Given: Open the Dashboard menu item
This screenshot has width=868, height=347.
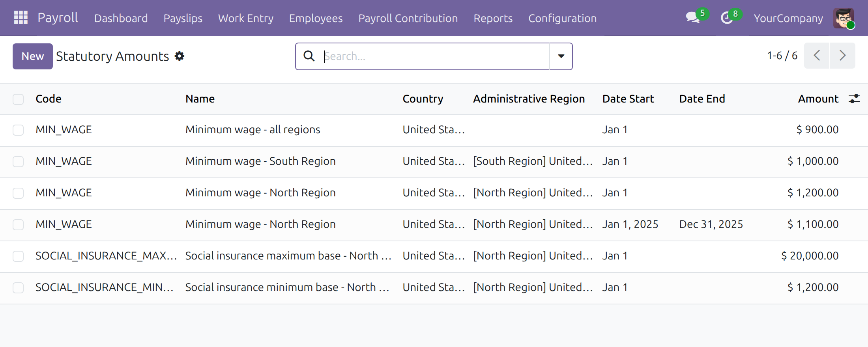Looking at the screenshot, I should [x=121, y=18].
